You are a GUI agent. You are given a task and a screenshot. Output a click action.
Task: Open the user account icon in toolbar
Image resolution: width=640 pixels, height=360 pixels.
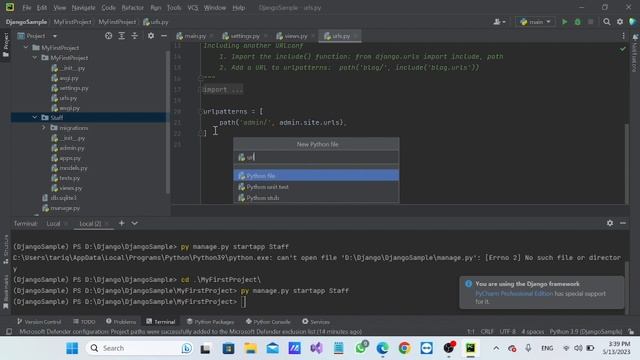(x=499, y=22)
